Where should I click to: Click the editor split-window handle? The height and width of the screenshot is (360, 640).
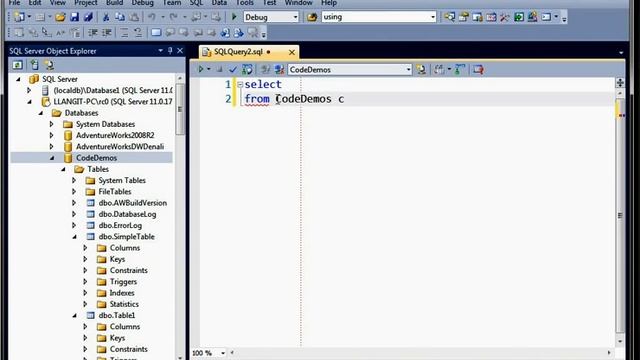620,82
